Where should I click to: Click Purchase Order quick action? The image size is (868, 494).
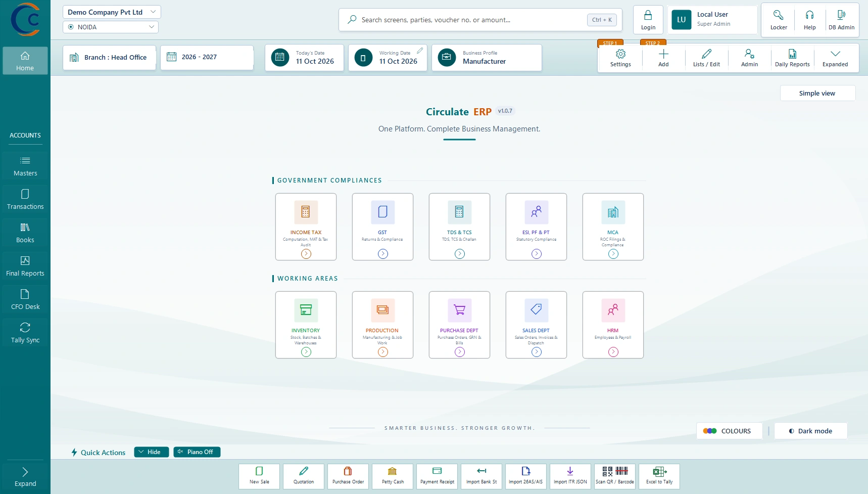[x=348, y=476]
